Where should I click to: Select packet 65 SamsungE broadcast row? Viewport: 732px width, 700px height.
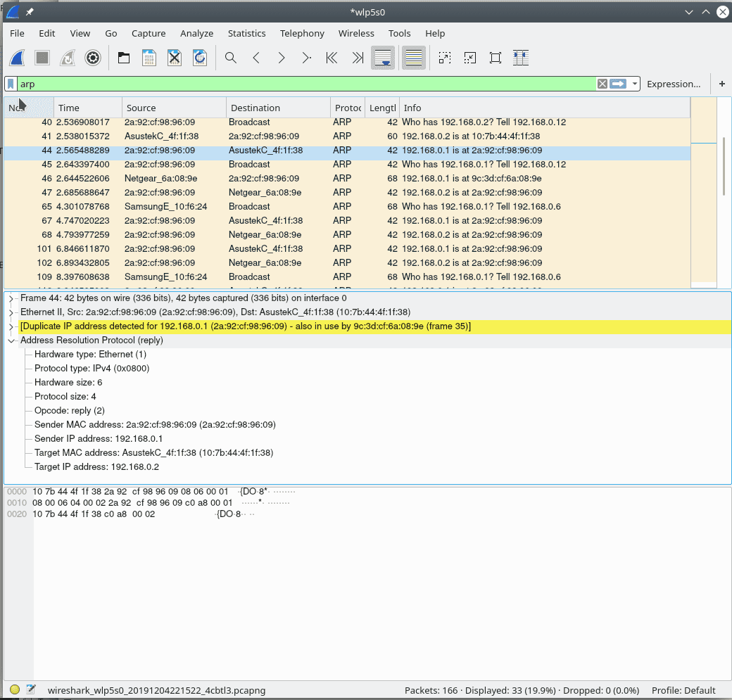click(x=347, y=206)
